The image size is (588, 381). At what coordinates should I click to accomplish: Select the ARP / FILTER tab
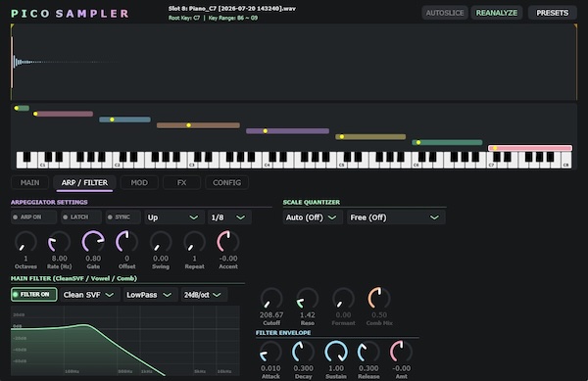pyautogui.click(x=84, y=182)
